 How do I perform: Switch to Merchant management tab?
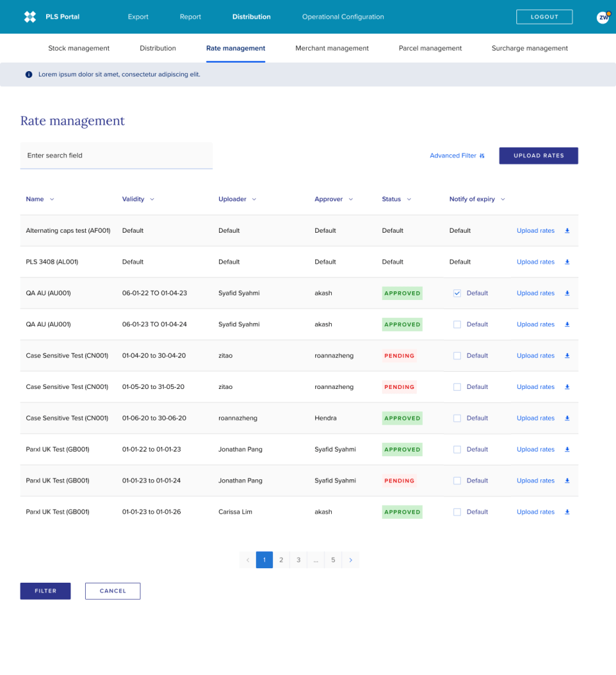332,48
